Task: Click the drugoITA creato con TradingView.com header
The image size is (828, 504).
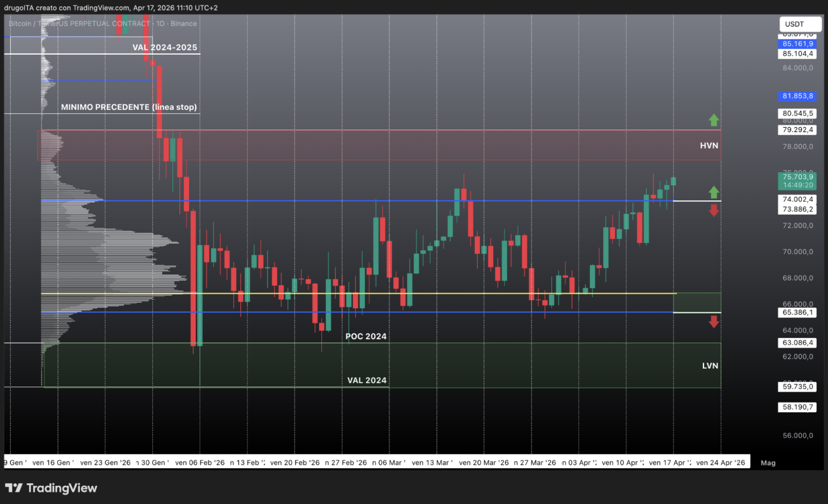Action: 111,8
